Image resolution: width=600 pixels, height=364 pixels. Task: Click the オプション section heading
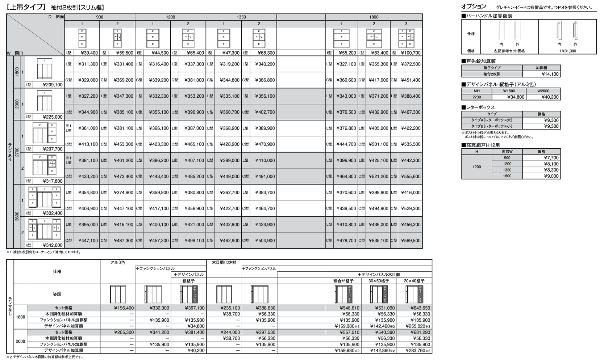474,6
